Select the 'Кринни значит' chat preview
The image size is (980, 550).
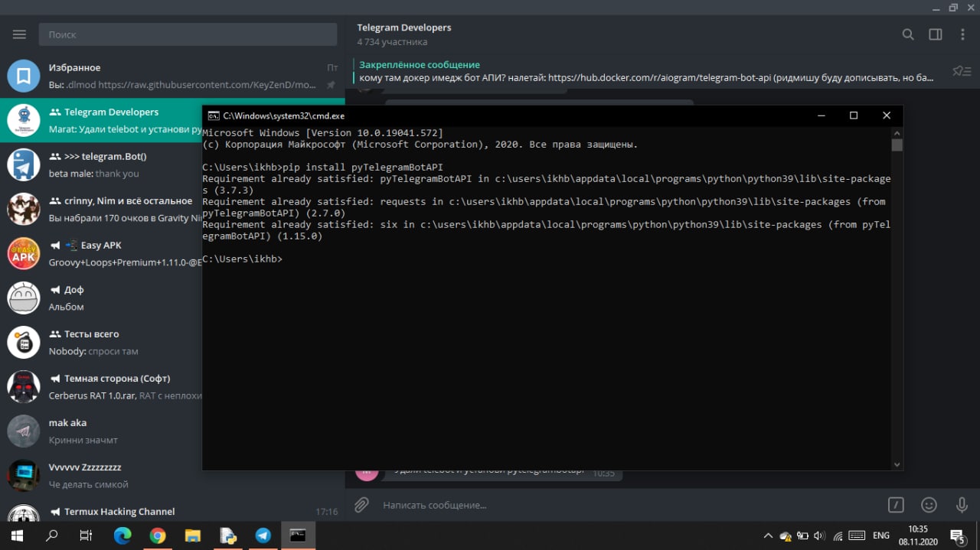click(83, 440)
